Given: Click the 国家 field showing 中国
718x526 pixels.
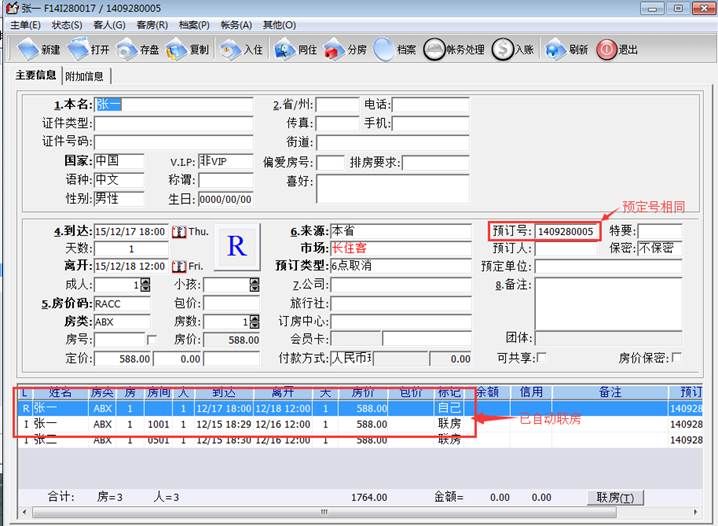Looking at the screenshot, I should (119, 161).
